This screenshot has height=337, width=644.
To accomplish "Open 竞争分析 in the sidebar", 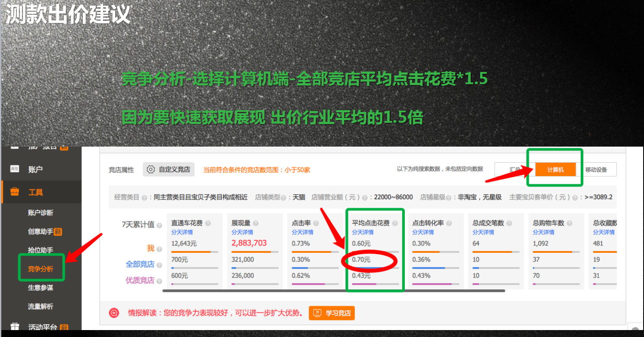I will [41, 269].
